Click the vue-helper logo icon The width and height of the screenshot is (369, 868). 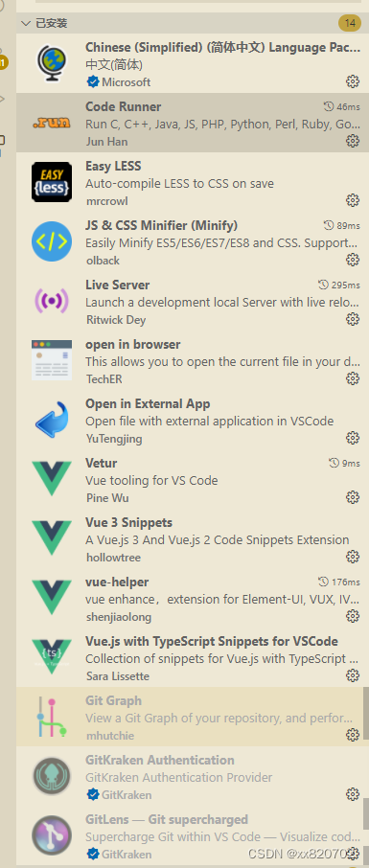click(x=52, y=597)
